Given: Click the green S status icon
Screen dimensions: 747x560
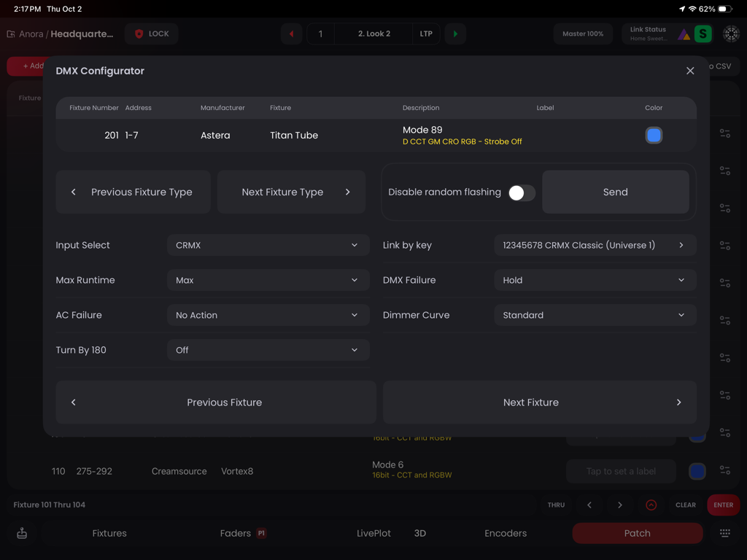Looking at the screenshot, I should (702, 34).
